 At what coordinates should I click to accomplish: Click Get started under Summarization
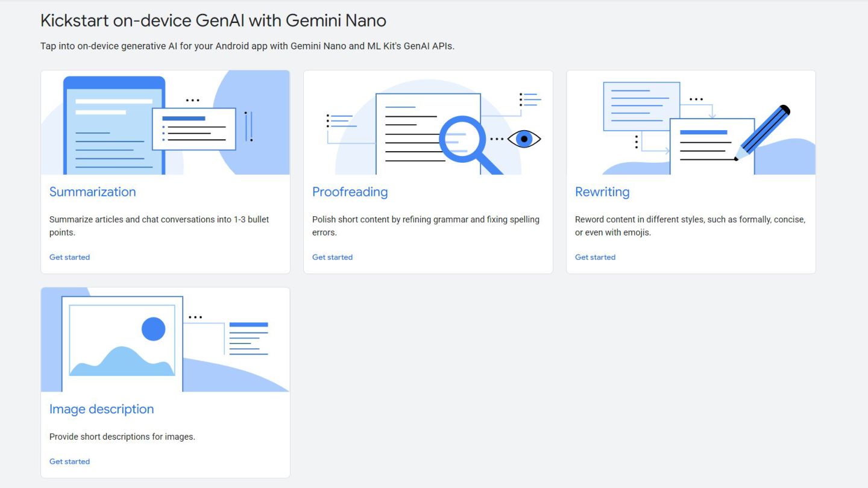point(69,257)
